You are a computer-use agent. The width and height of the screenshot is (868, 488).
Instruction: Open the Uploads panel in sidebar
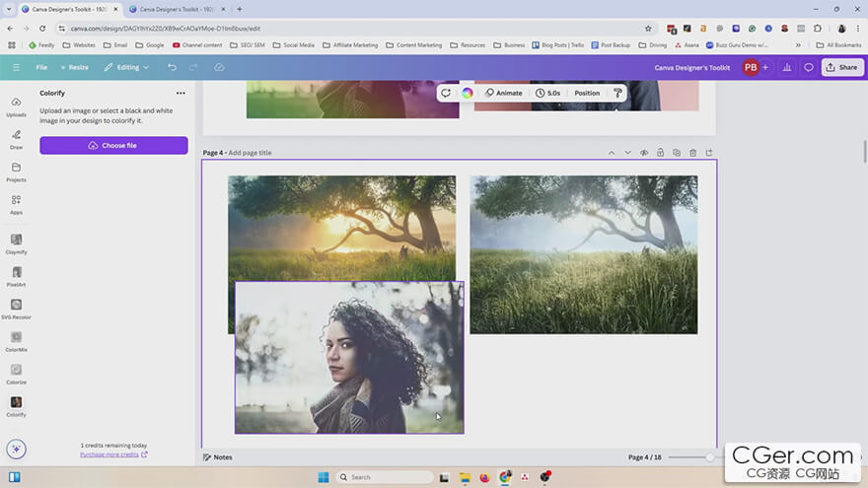click(16, 105)
